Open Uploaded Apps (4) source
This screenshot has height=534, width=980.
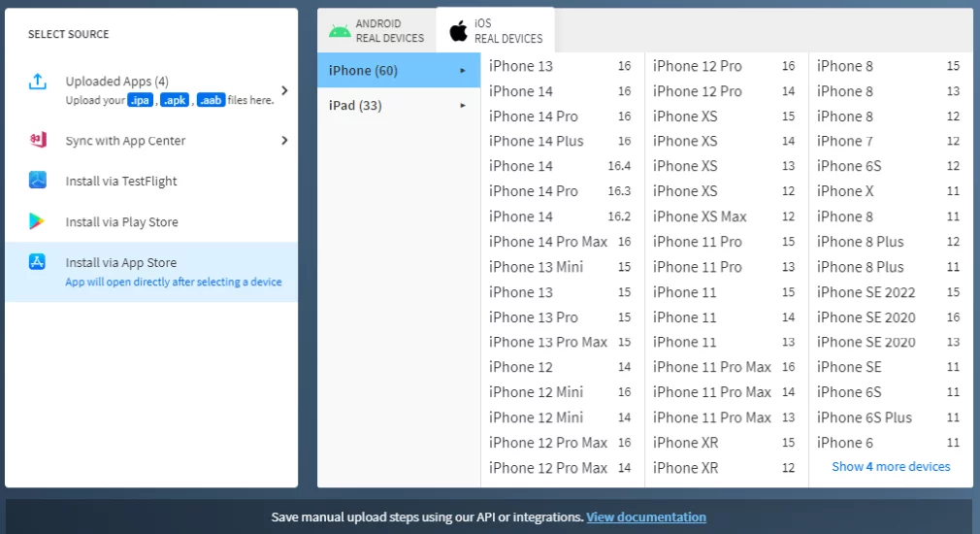click(x=151, y=90)
